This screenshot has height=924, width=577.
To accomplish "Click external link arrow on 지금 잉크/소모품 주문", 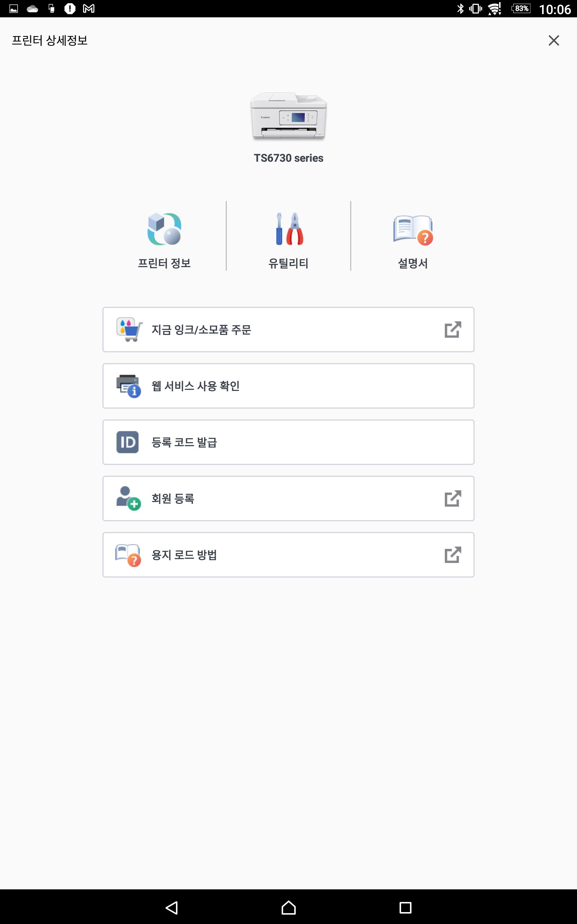I will (x=453, y=330).
